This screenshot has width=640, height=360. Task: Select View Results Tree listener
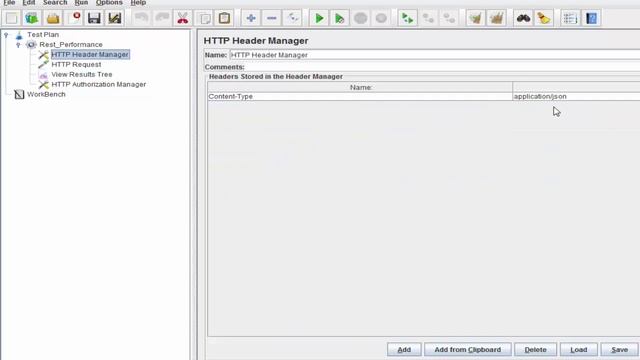tap(82, 74)
